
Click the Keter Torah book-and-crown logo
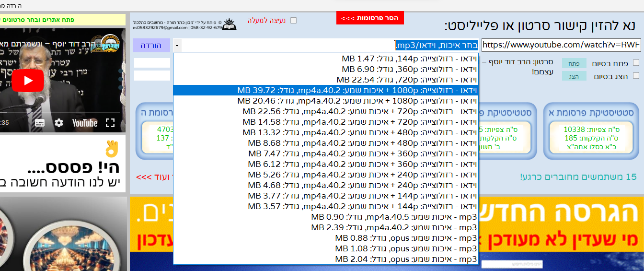230,24
